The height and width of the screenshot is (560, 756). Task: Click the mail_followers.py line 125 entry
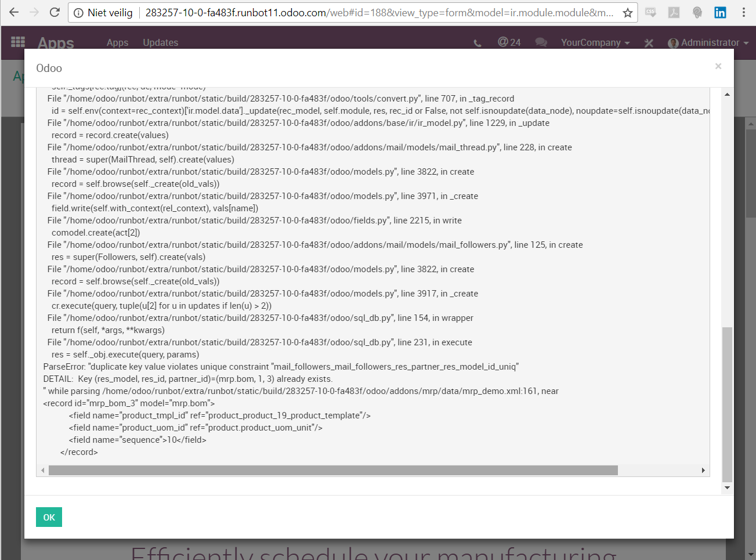315,245
